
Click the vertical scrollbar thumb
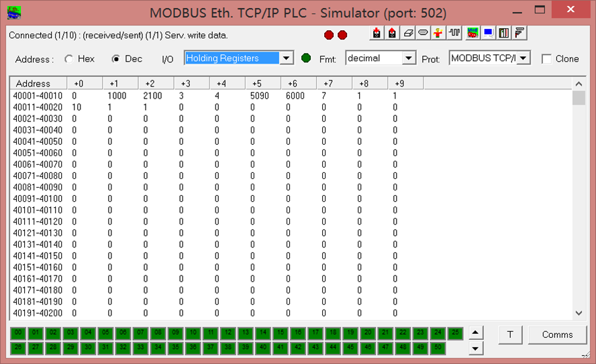coord(579,98)
